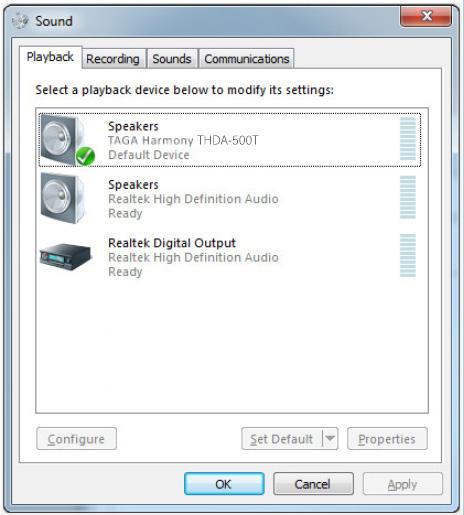The height and width of the screenshot is (515, 464).
Task: Click the Realtek High Definition Audio speaker icon
Action: [63, 198]
